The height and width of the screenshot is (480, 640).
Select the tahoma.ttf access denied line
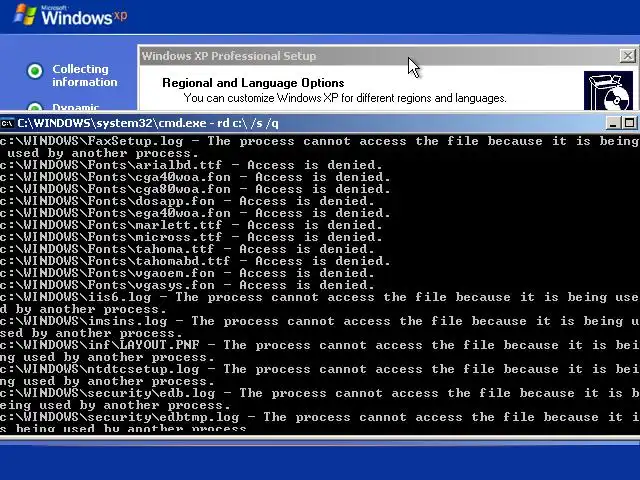click(187, 249)
